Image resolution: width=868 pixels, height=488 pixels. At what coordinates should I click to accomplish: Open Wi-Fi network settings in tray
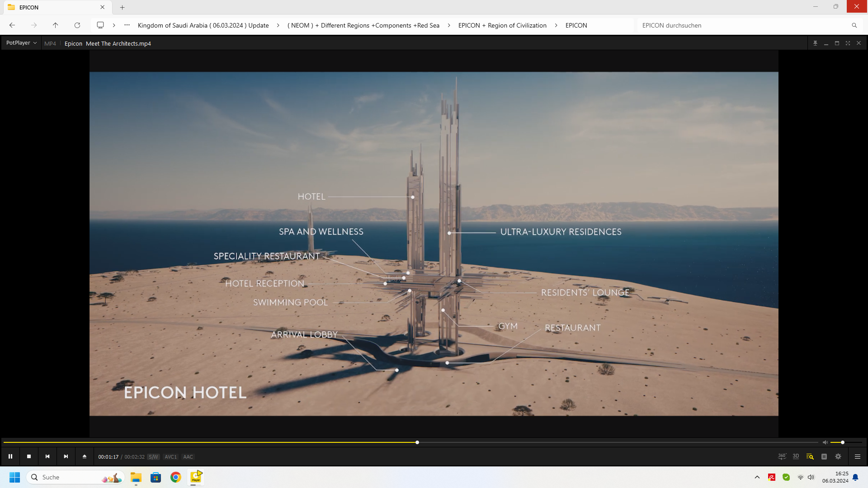(801, 477)
